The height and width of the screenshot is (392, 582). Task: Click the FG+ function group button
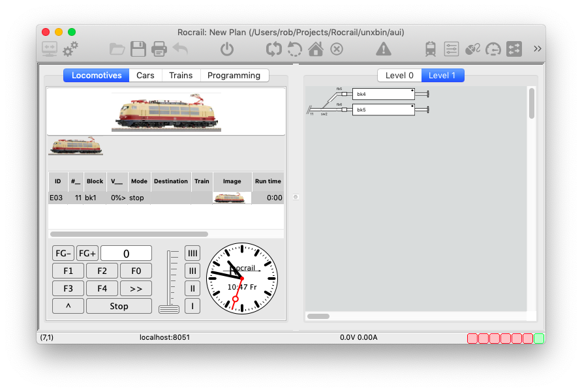87,253
